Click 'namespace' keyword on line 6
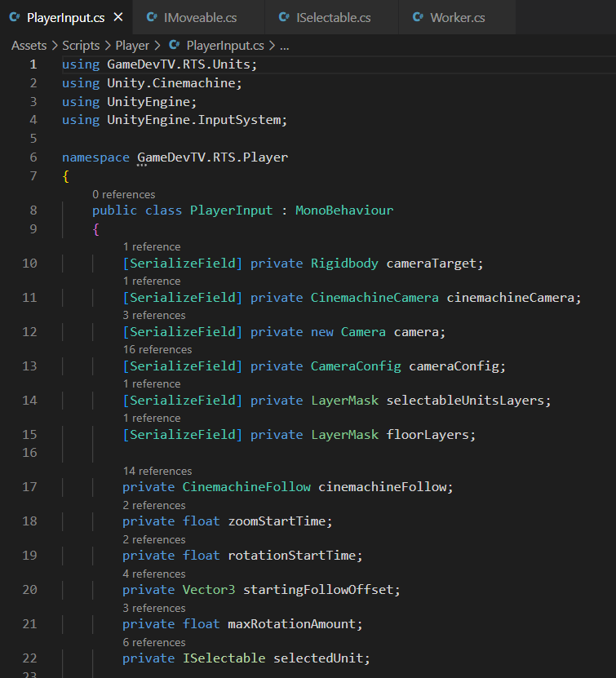The height and width of the screenshot is (678, 616). (95, 157)
